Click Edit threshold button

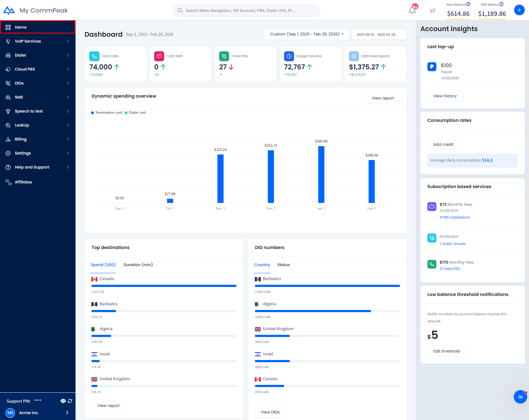pos(446,351)
